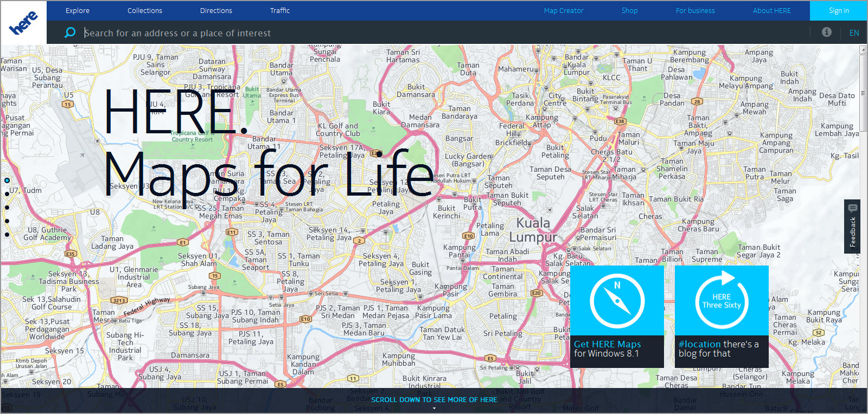868x414 pixels.
Task: Click the magnifying glass search icon
Action: point(70,33)
